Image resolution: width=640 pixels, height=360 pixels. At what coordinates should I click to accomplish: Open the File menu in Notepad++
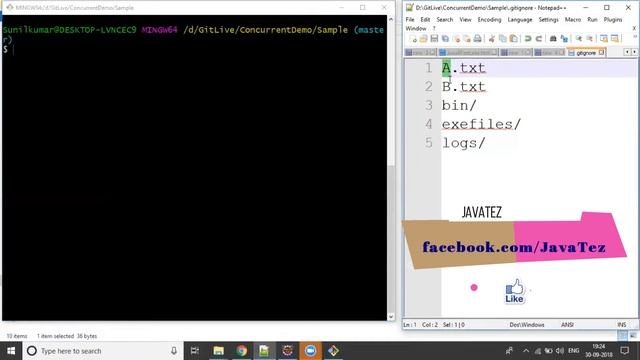coord(410,20)
